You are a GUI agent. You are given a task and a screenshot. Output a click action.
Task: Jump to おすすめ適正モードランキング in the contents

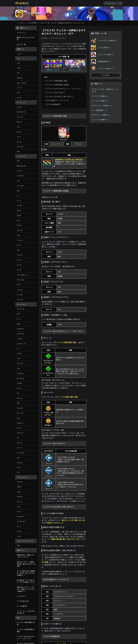[x=57, y=100]
